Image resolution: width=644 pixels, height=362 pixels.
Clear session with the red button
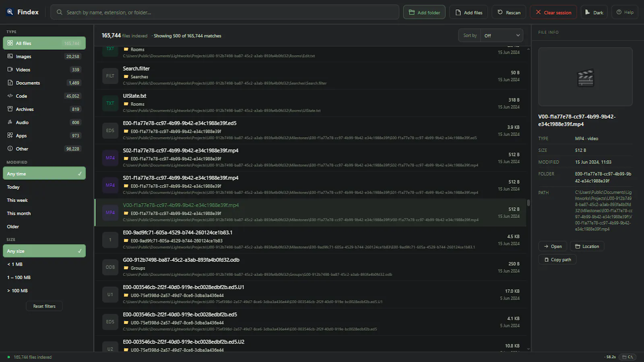coord(553,12)
